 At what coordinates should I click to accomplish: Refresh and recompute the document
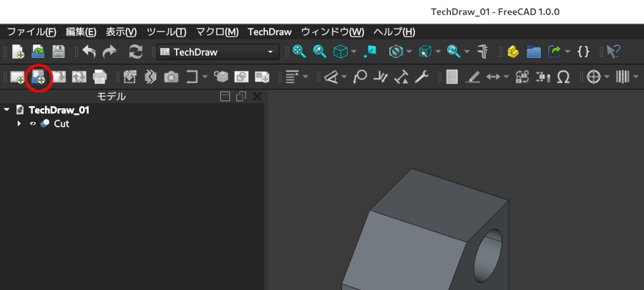pyautogui.click(x=135, y=52)
